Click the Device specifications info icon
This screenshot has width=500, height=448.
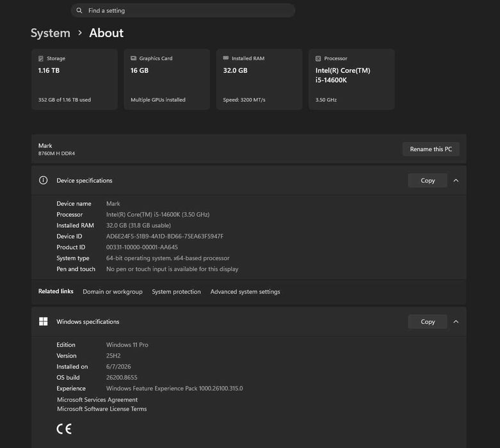43,180
